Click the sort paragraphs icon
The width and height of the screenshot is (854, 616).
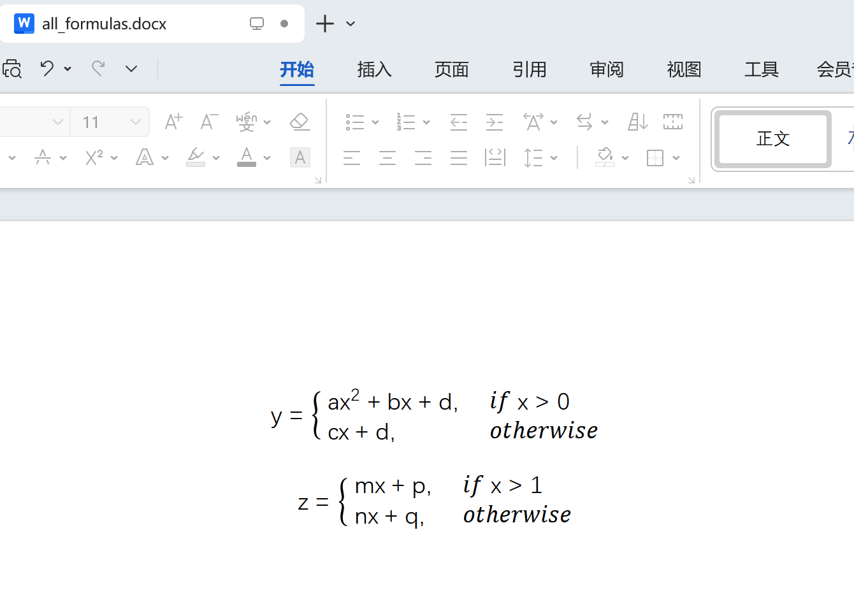click(x=637, y=122)
